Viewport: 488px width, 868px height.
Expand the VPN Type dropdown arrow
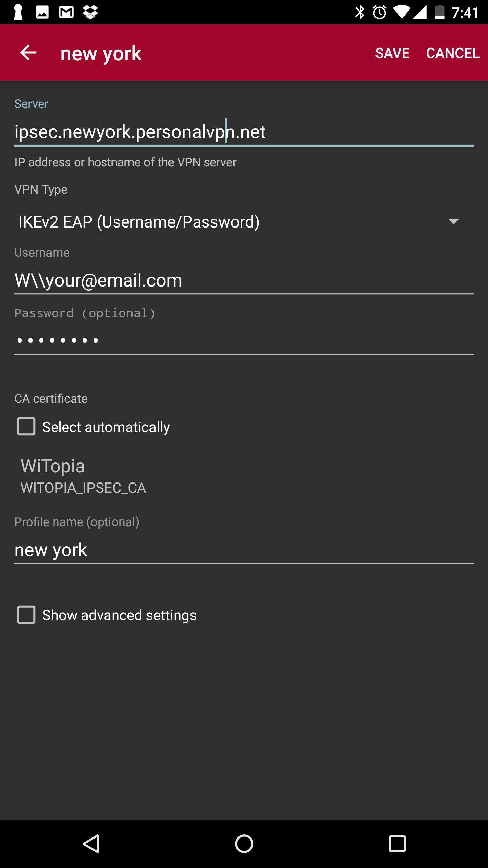click(x=453, y=222)
